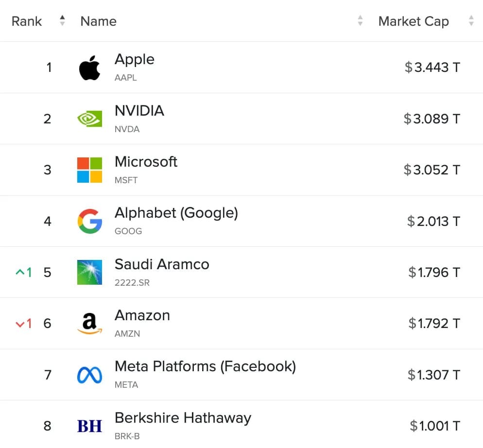The image size is (483, 448).
Task: Select the Microsoft four-square logo
Action: 89,170
